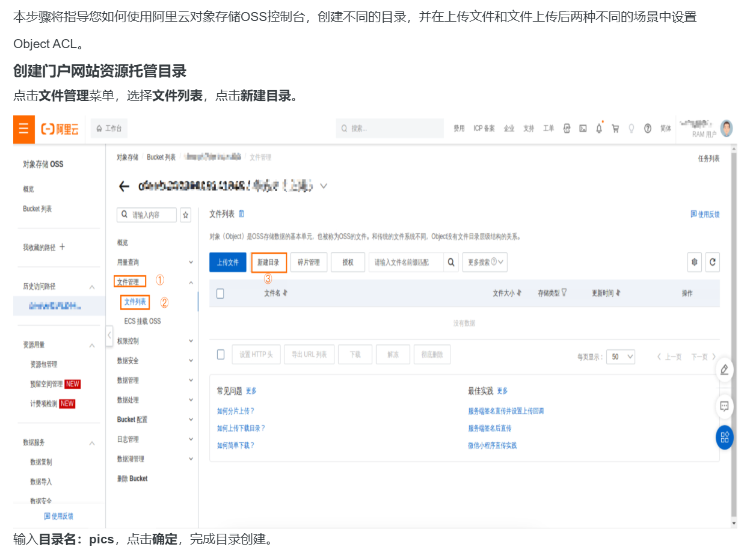
Task: Open the floating chat message icon
Action: [x=724, y=406]
